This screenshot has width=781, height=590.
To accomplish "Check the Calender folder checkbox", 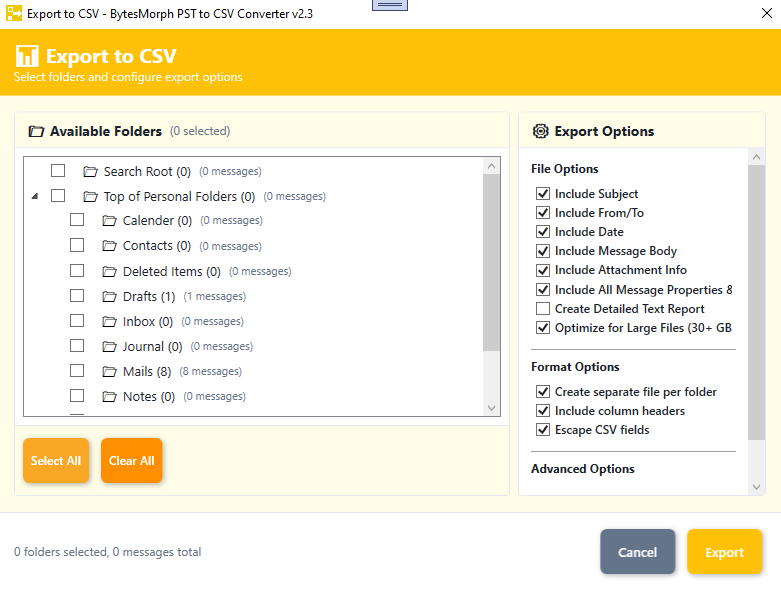I will pos(77,220).
